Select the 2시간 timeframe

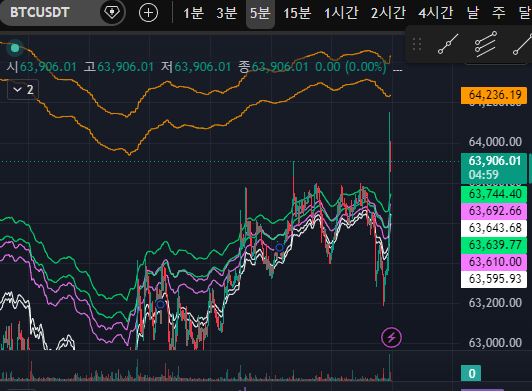point(388,13)
